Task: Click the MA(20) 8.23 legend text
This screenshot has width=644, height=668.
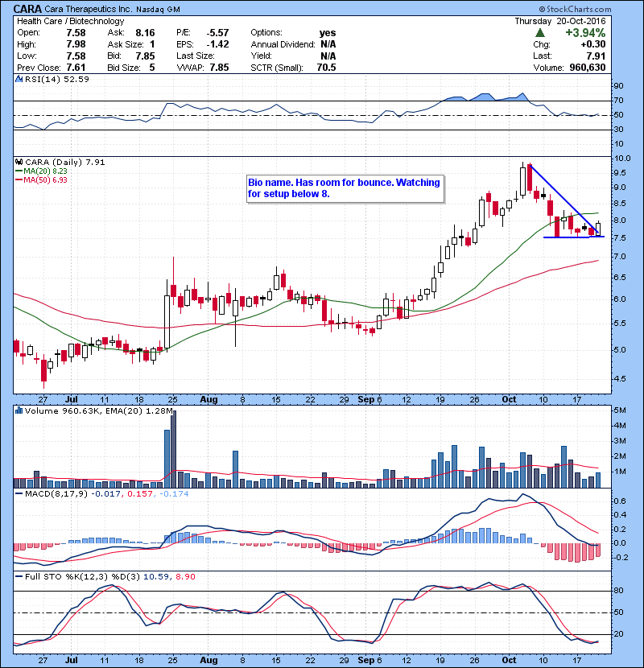Action: click(45, 171)
